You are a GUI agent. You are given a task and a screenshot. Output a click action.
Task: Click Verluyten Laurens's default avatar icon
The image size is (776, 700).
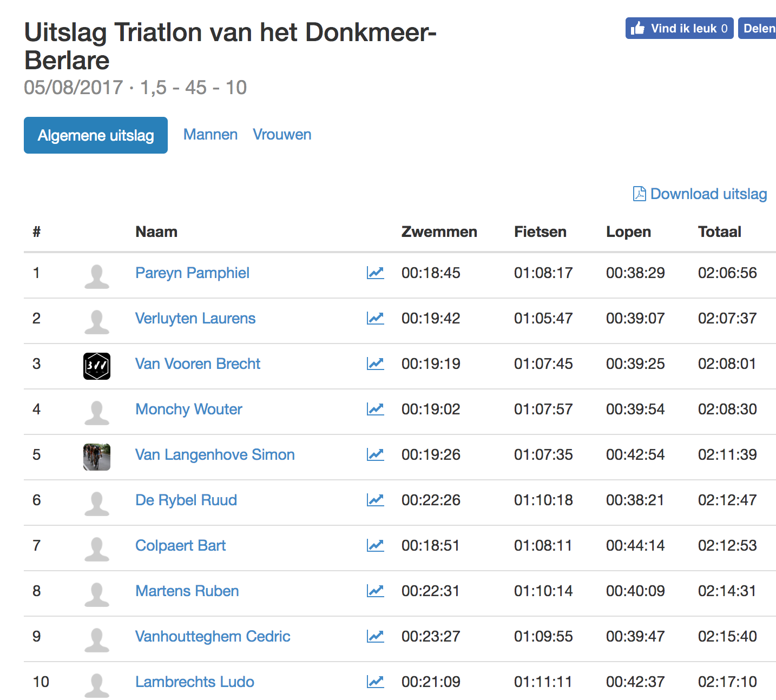click(97, 322)
